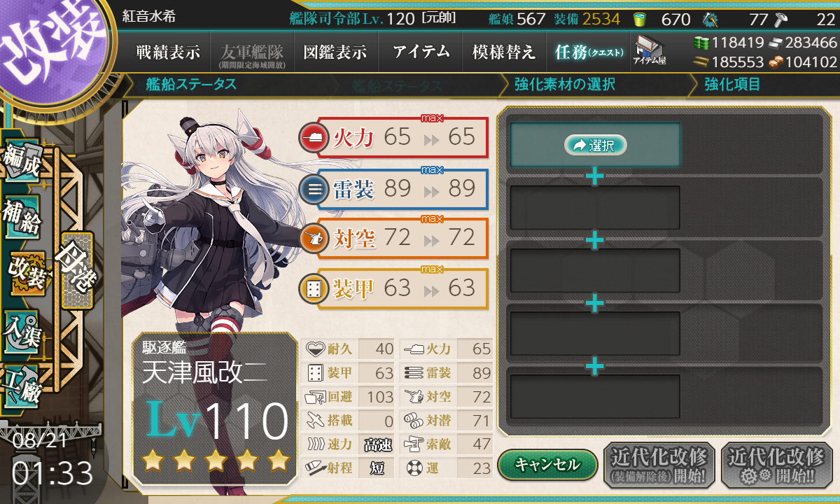
Task: Open the 工廠 factory sidebar icon
Action: [22, 386]
